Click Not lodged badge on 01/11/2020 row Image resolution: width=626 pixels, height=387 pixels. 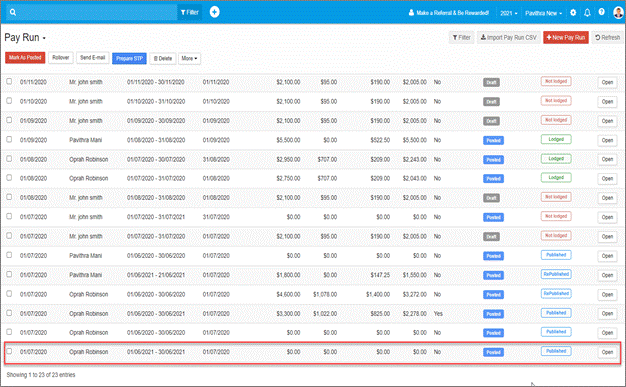pos(556,81)
